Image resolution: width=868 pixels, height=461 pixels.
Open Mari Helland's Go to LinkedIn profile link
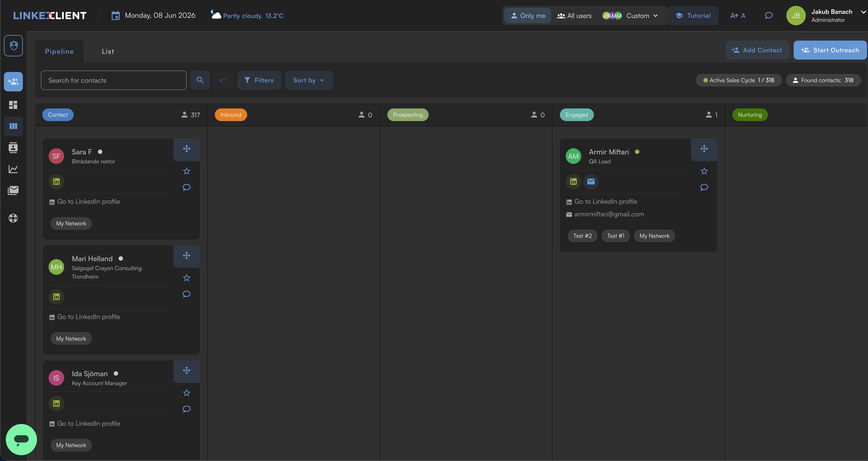(85, 317)
